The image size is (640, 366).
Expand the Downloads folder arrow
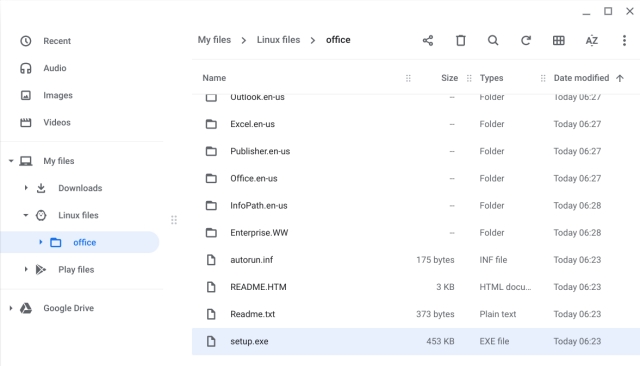pyautogui.click(x=26, y=188)
